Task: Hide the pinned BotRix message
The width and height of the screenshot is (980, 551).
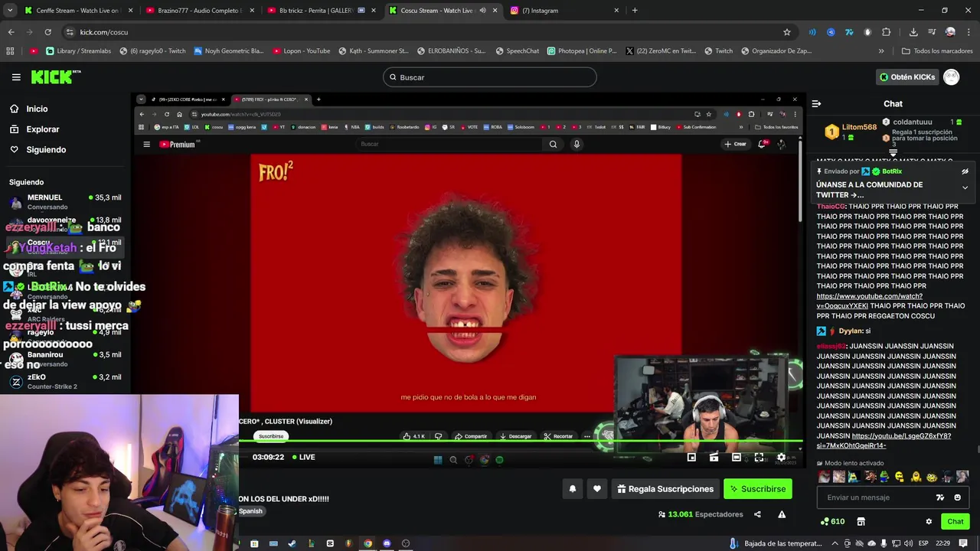Action: tap(965, 171)
